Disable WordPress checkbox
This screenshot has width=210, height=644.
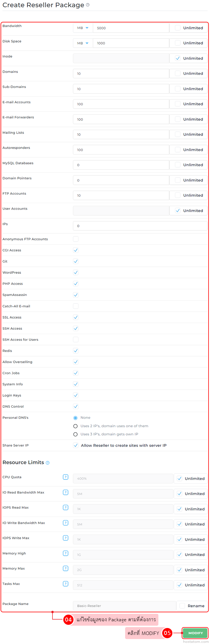(76, 272)
